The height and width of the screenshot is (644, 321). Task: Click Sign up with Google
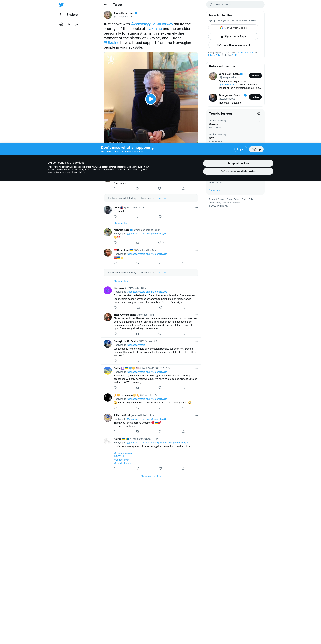(x=233, y=28)
